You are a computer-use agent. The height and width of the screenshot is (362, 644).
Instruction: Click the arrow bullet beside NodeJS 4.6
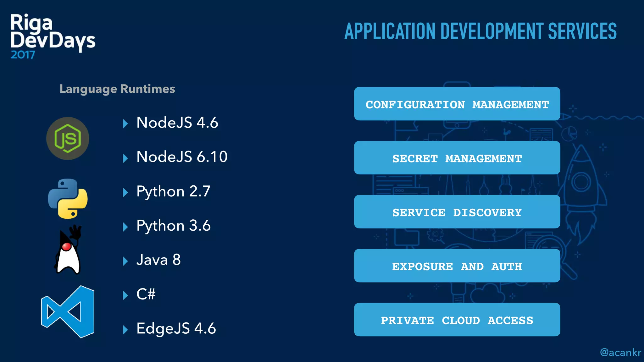(125, 123)
